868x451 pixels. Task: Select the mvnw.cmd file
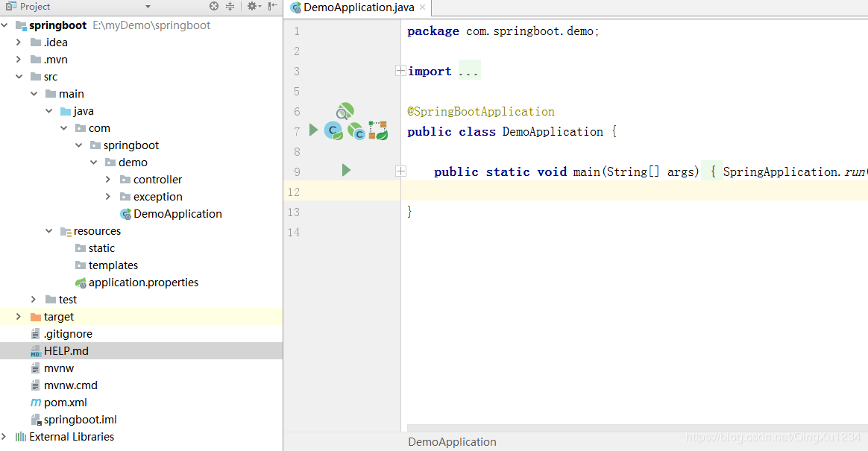tap(71, 385)
